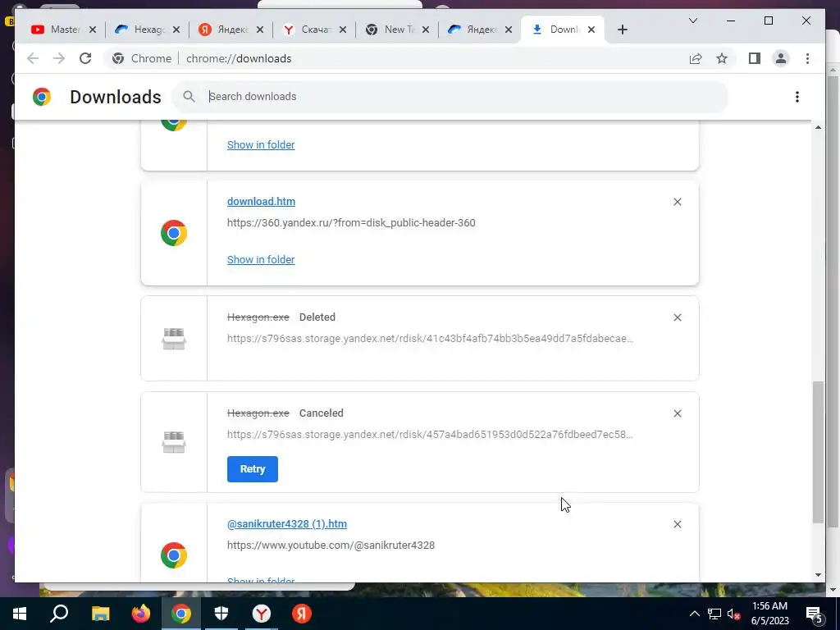This screenshot has width=840, height=630.
Task: Close the Hexagon tab
Action: coord(176,30)
